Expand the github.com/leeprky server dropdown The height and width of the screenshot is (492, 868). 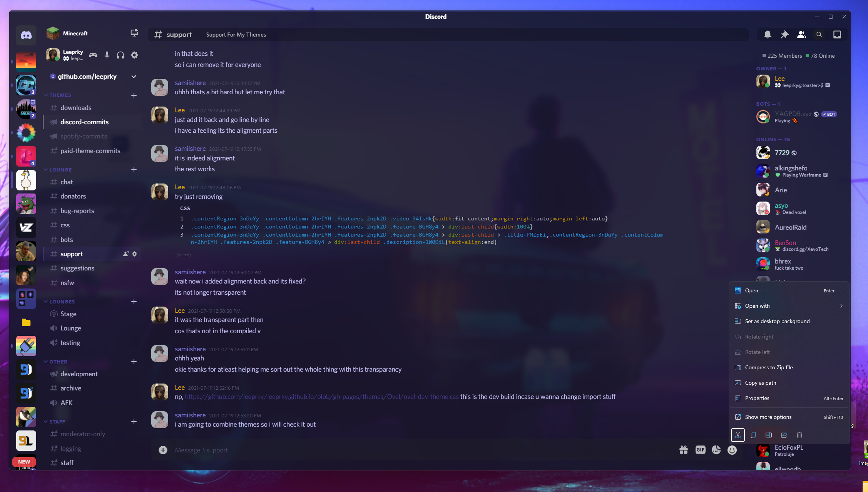click(134, 77)
